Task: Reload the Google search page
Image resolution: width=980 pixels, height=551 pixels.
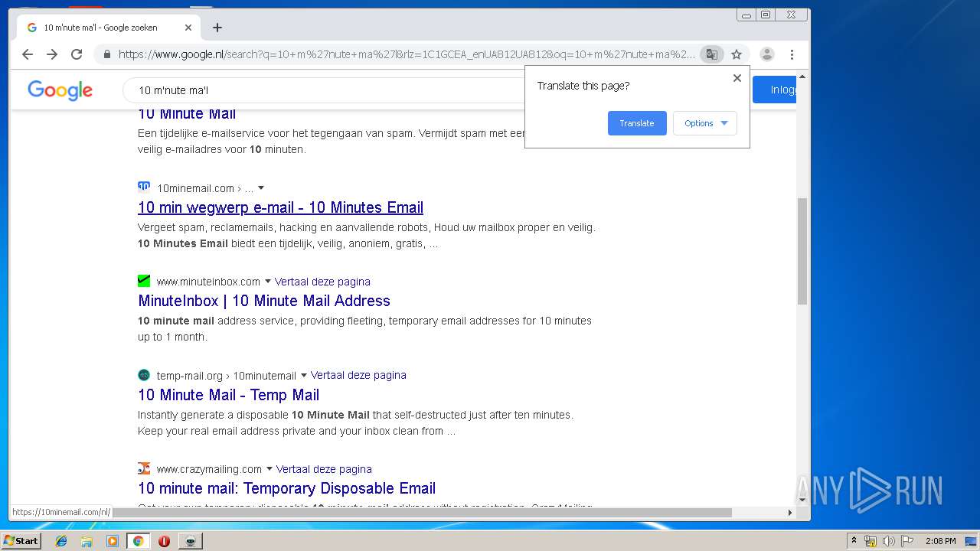Action: pyautogui.click(x=77, y=54)
